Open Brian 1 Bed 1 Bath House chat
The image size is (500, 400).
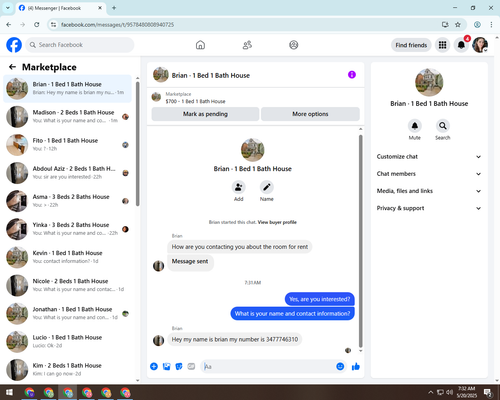point(67,89)
